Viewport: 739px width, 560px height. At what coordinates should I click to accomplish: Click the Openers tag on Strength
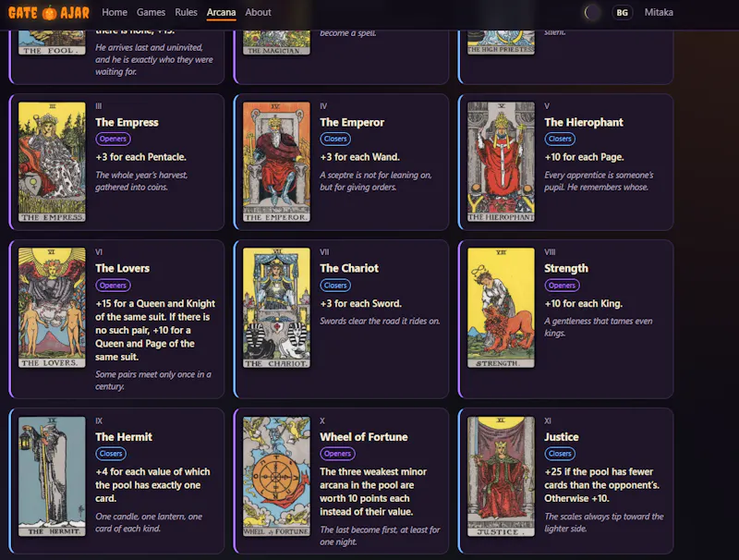point(562,286)
